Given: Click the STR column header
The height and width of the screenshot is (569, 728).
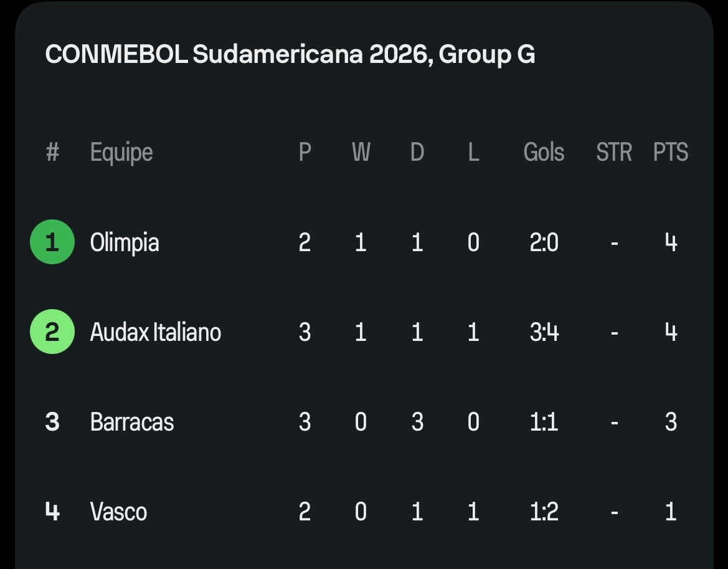Looking at the screenshot, I should click(x=614, y=152).
